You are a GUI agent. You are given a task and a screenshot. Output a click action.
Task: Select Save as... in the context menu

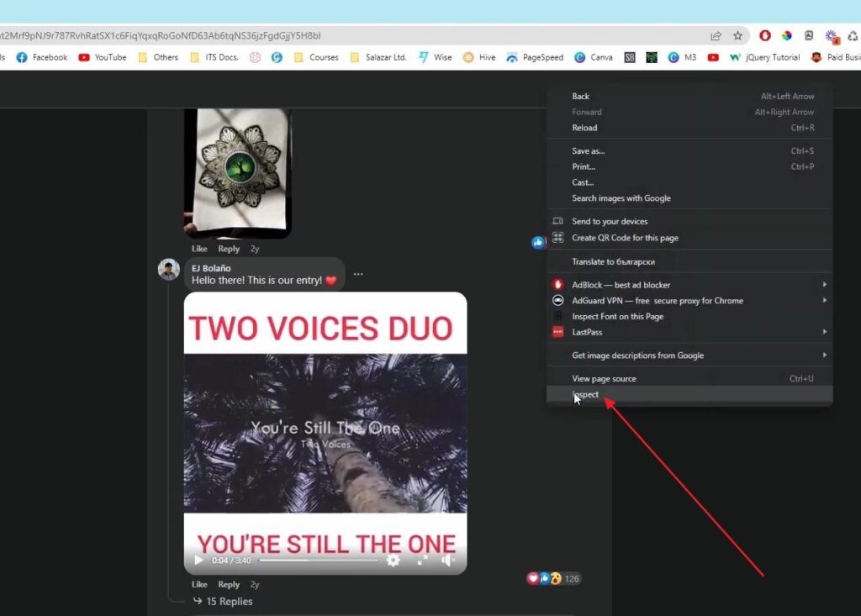[x=689, y=150]
